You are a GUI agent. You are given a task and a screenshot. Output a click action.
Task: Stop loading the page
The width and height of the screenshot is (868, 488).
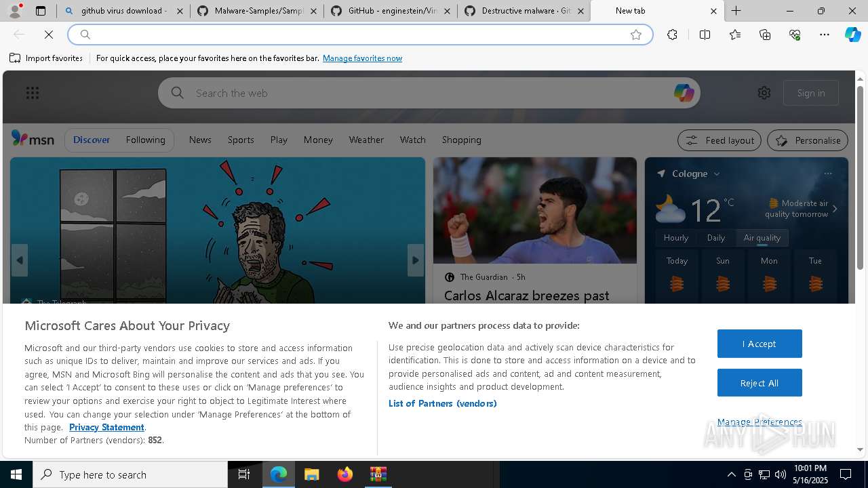(x=49, y=35)
